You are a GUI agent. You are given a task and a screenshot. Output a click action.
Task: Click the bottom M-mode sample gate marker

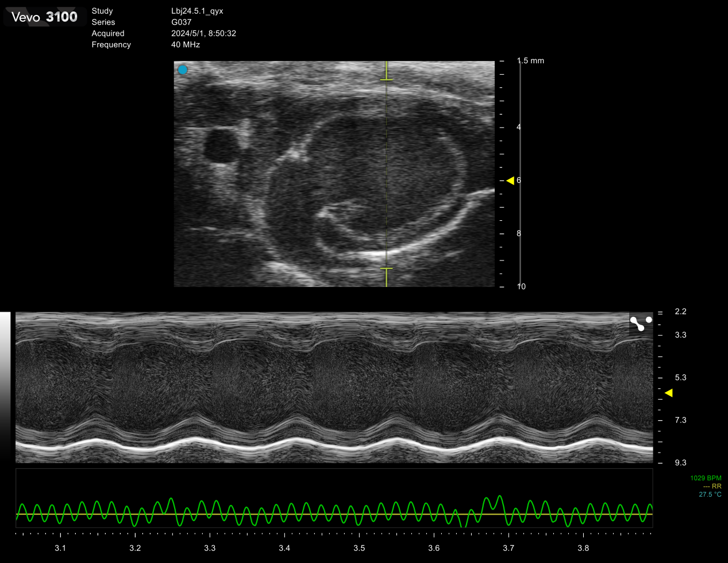click(386, 269)
